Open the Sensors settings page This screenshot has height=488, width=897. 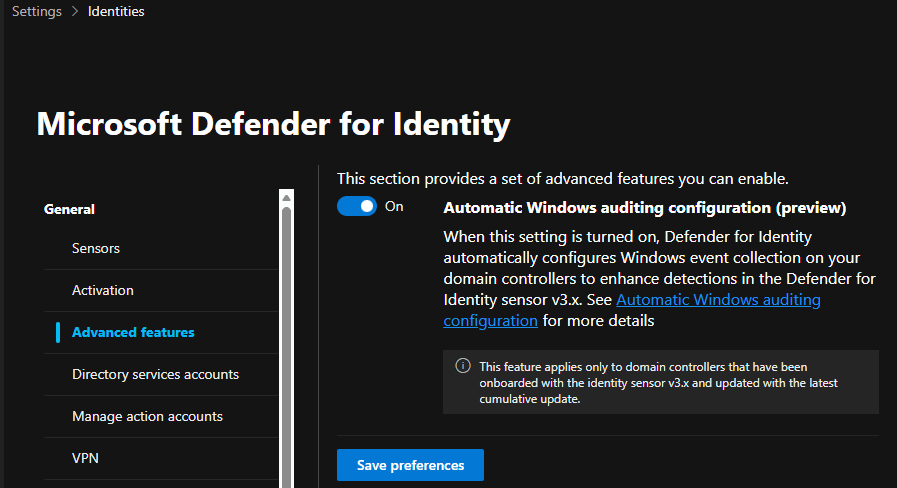point(96,248)
